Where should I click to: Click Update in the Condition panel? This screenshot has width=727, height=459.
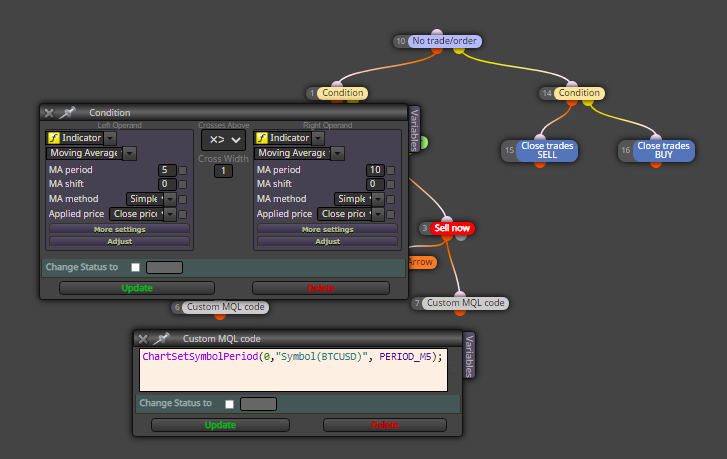click(137, 288)
